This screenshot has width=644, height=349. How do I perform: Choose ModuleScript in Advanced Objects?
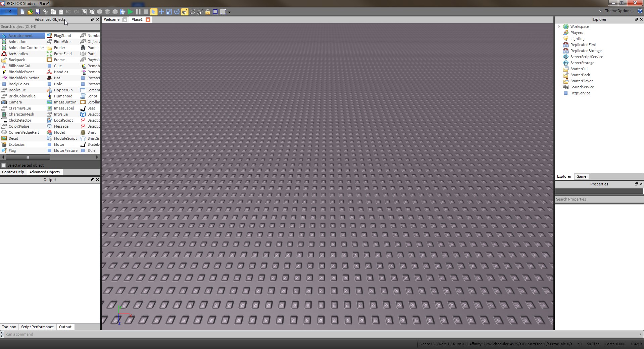point(65,138)
